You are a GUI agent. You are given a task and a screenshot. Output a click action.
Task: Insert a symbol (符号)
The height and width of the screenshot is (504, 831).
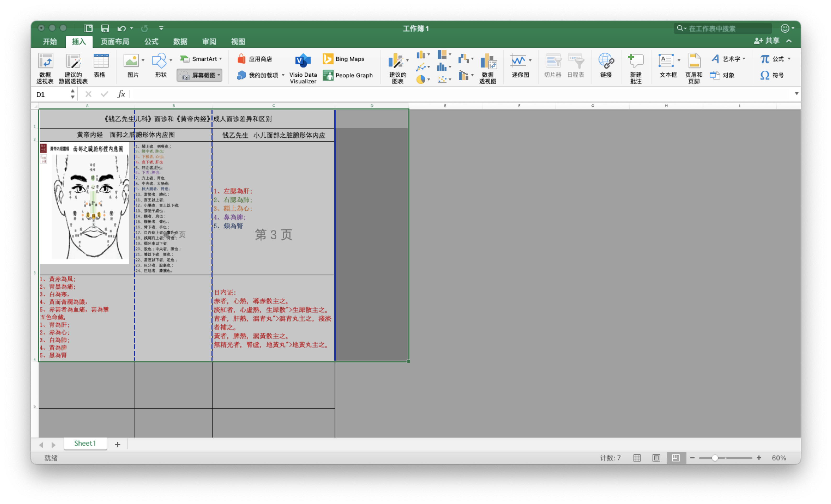(x=772, y=75)
